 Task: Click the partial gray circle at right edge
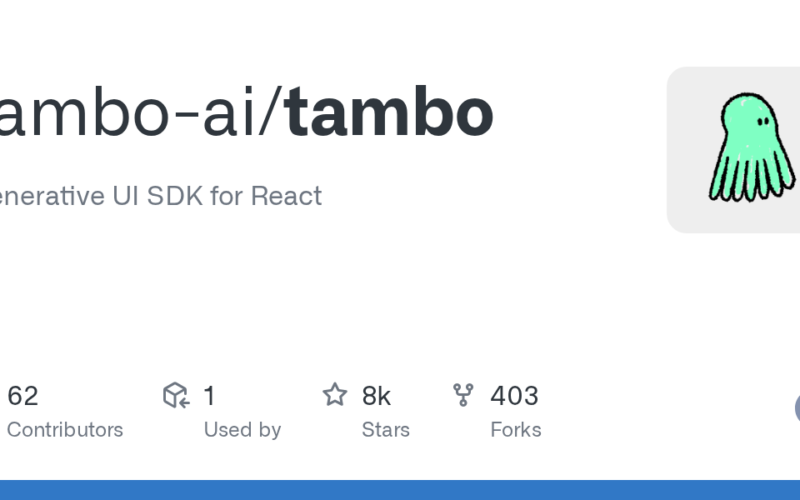pyautogui.click(x=797, y=408)
